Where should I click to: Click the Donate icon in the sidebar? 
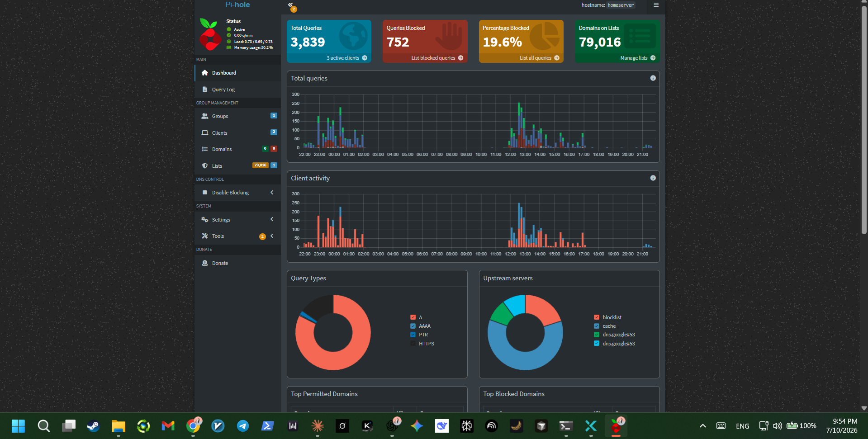pos(205,263)
